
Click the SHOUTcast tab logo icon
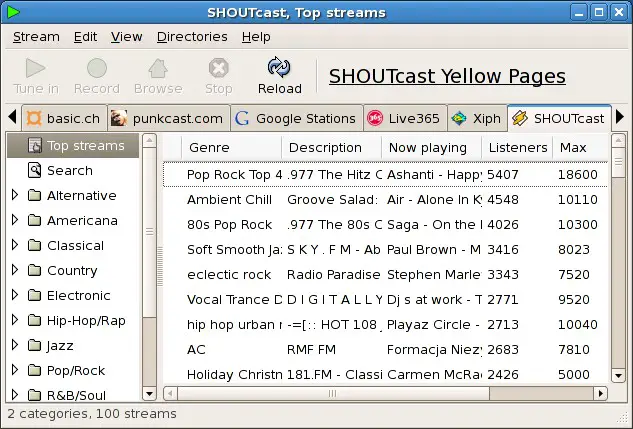pos(520,119)
